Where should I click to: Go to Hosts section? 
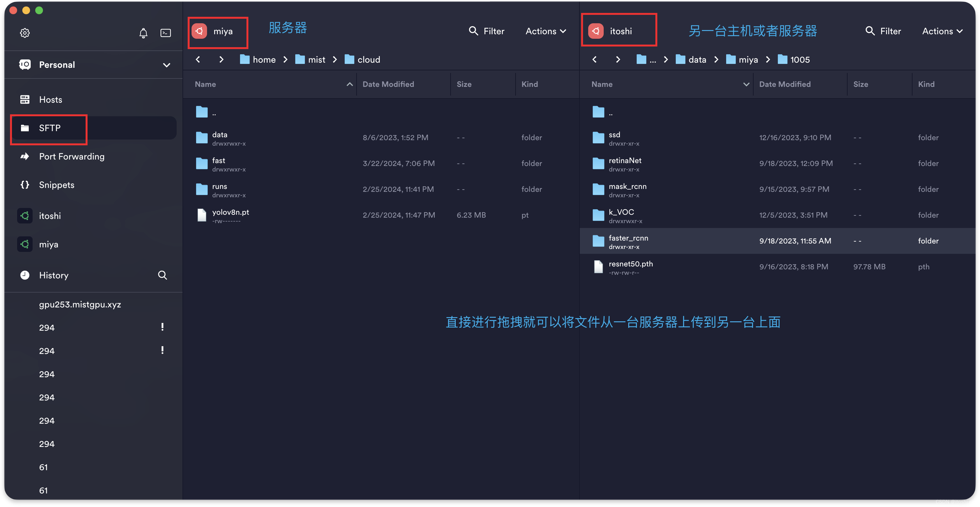pyautogui.click(x=94, y=100)
